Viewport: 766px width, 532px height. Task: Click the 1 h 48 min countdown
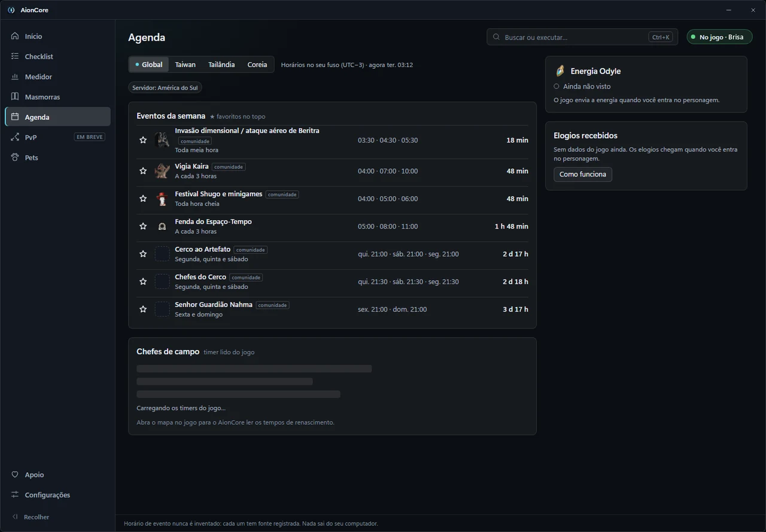pyautogui.click(x=511, y=226)
